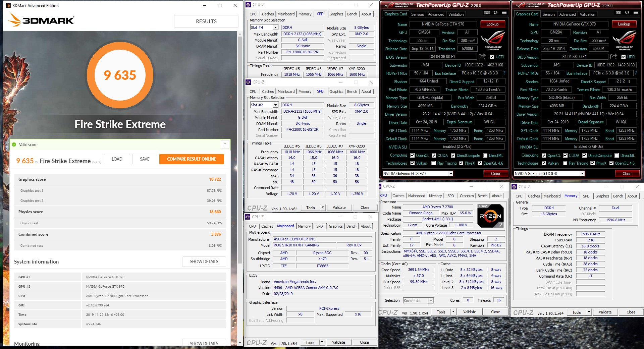Toggle PhysX checkbox in right GPU-Z window
Image resolution: width=644 pixels, height=349 pixels.
coord(593,163)
